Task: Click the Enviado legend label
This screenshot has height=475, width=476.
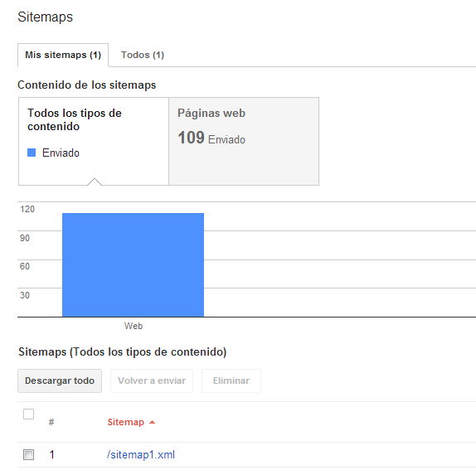Action: [x=61, y=153]
